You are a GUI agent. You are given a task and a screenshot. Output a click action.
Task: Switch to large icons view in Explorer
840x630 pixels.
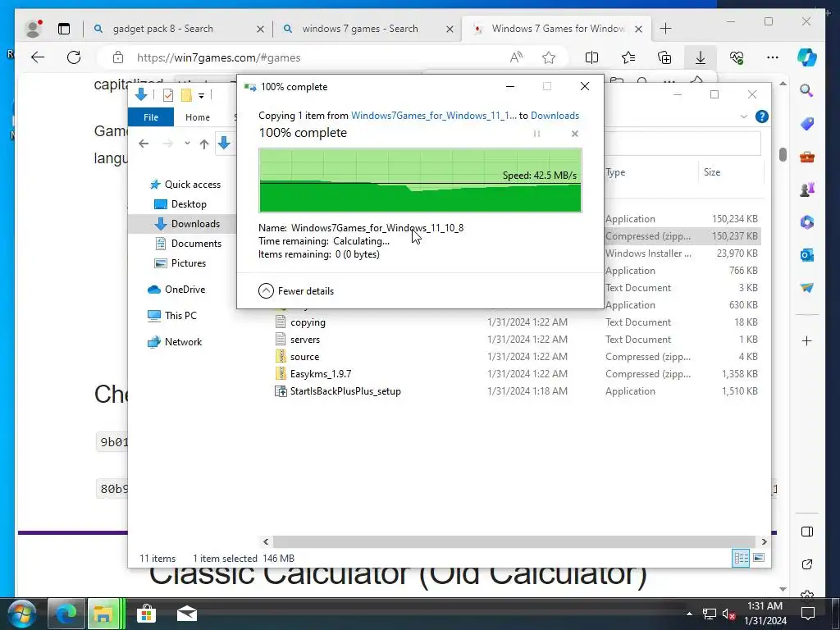click(x=759, y=558)
